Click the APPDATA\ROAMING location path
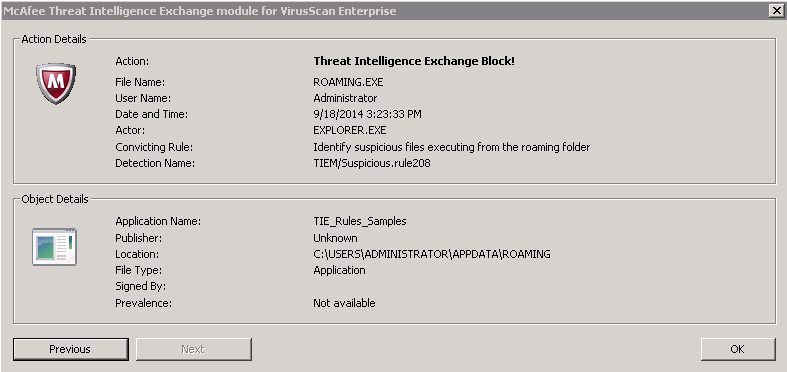 [x=432, y=254]
